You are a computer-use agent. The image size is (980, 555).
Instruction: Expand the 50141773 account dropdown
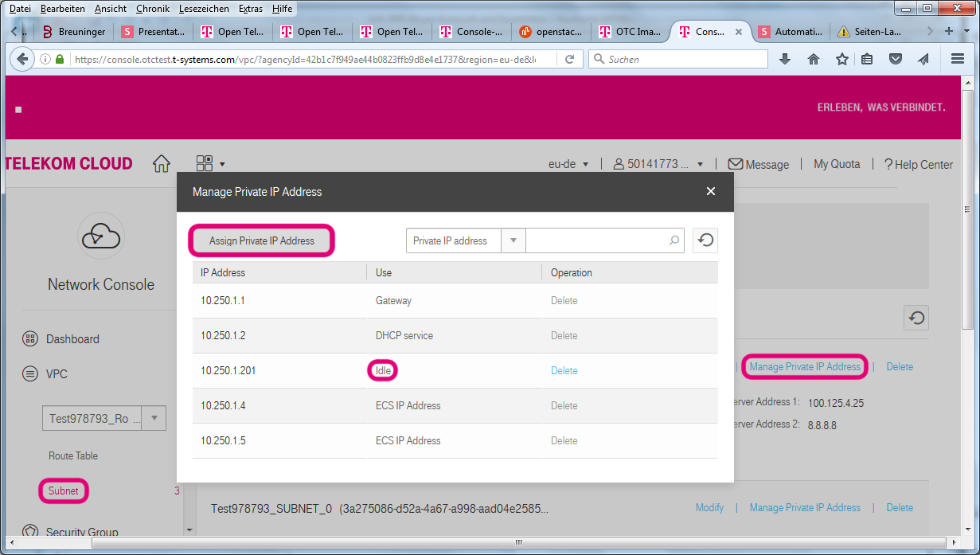click(x=701, y=165)
